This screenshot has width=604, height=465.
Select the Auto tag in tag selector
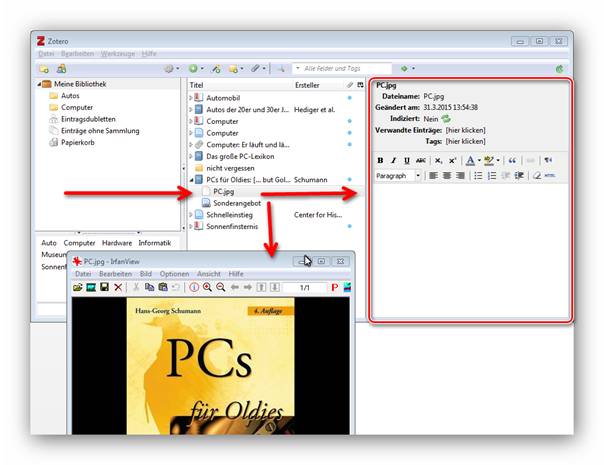pos(49,243)
